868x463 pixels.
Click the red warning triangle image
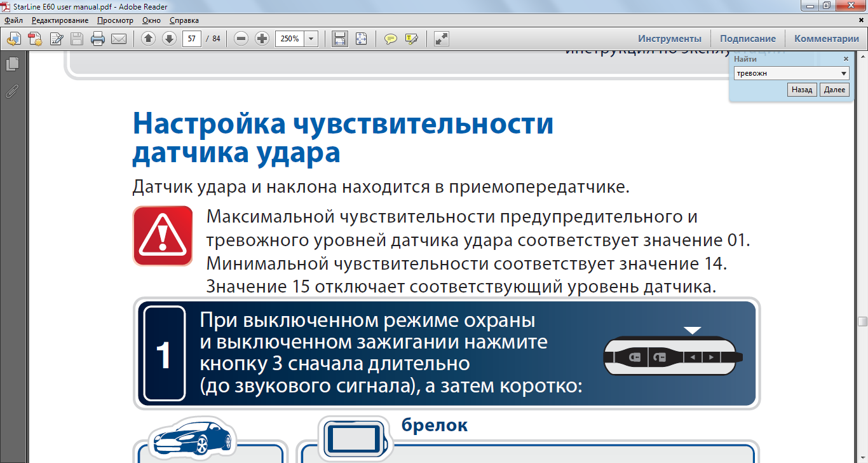163,236
